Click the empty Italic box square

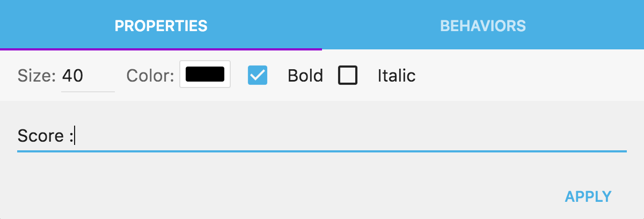click(348, 76)
